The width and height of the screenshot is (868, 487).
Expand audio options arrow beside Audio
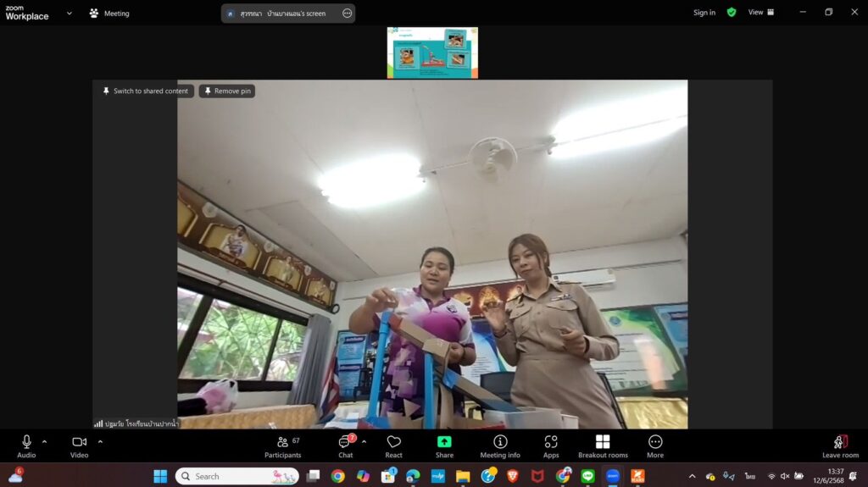45,441
